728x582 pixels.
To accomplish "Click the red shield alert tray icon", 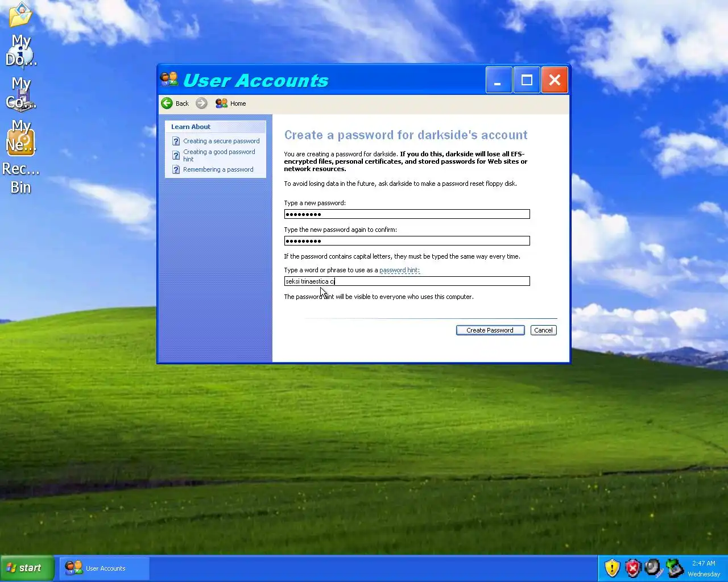I will pos(632,568).
